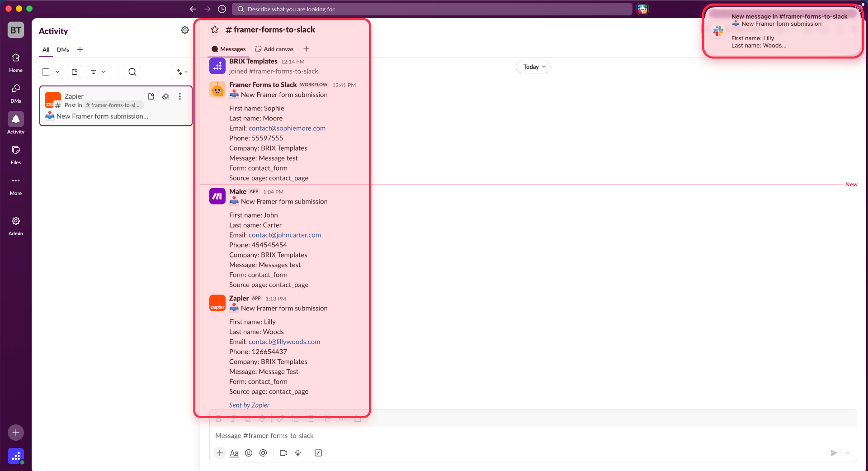Click the Zapier app avatar in chat
The image size is (868, 471).
click(x=217, y=303)
